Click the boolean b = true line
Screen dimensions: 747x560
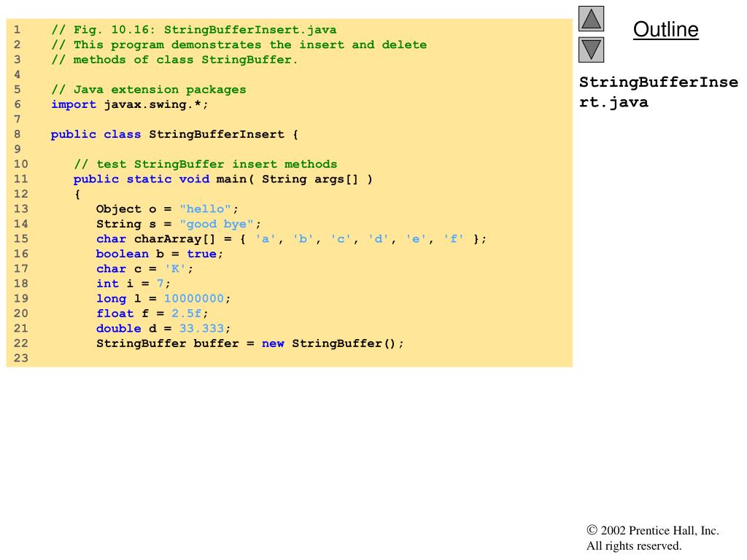coord(160,254)
